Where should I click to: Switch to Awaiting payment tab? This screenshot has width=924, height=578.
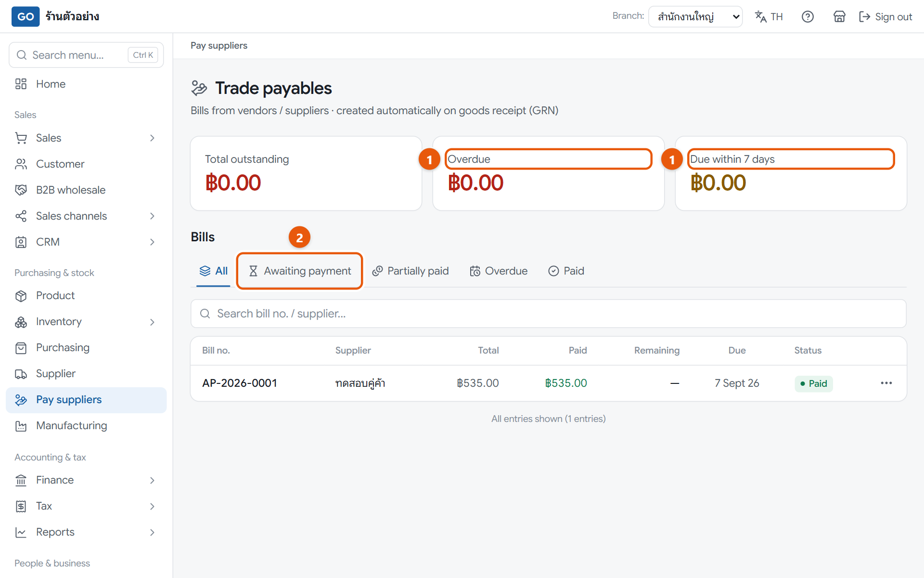tap(300, 271)
